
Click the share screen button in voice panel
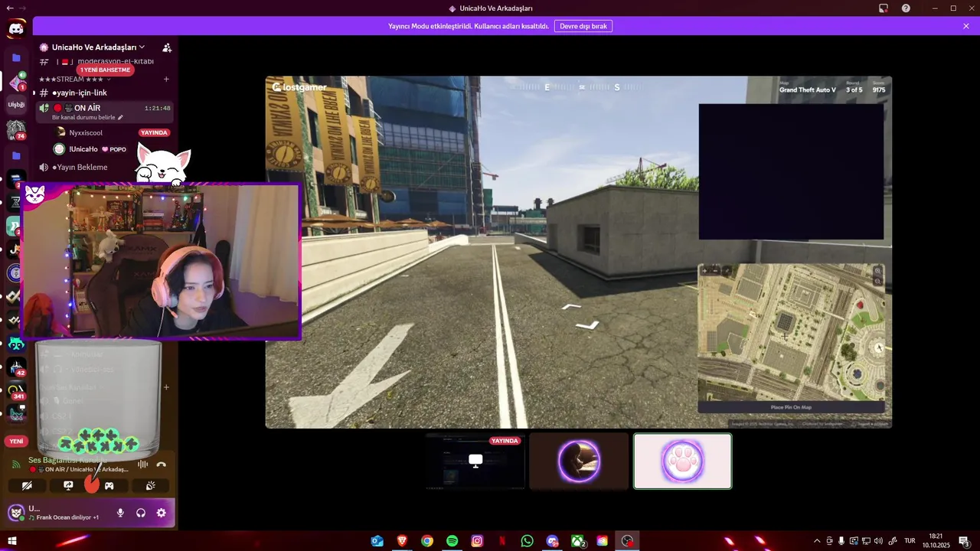[x=68, y=485]
